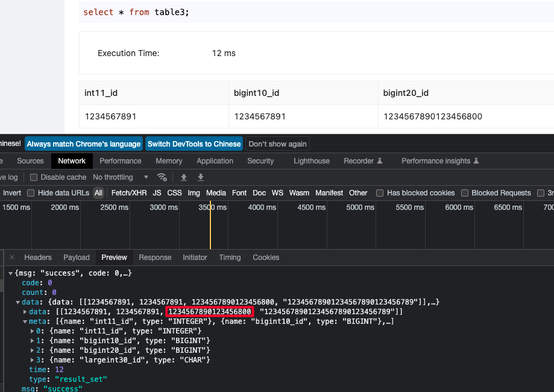
Task: Check Blocked Requests filter
Action: click(x=465, y=193)
